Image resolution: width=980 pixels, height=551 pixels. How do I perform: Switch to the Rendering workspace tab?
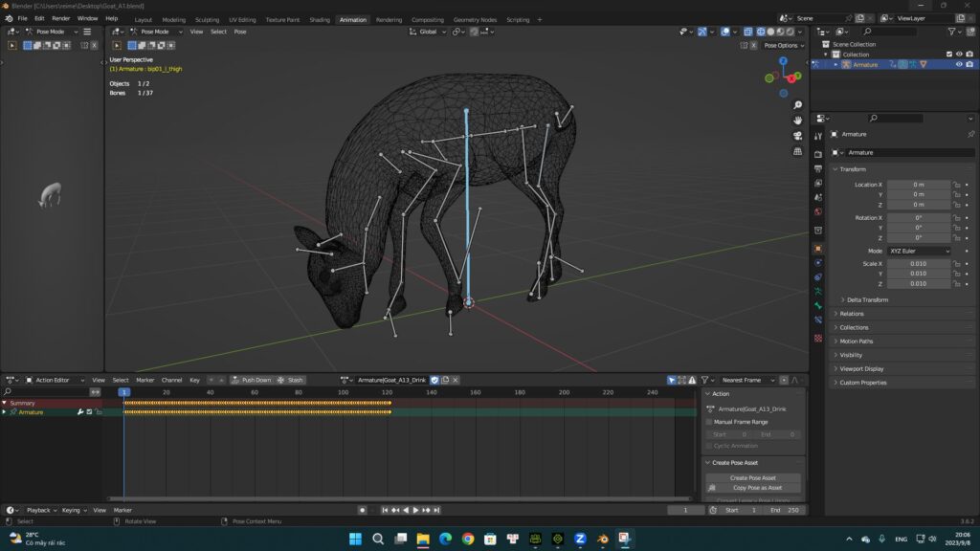pyautogui.click(x=389, y=18)
